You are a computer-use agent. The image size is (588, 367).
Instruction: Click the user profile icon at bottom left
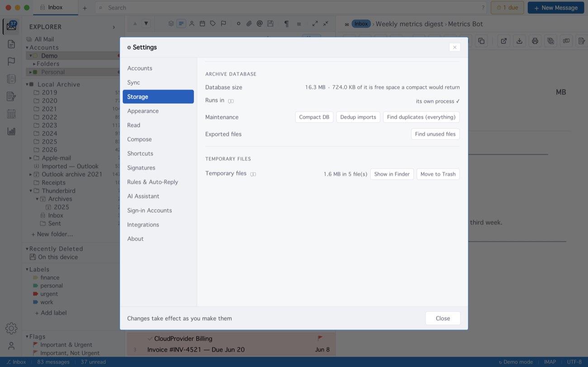11,346
